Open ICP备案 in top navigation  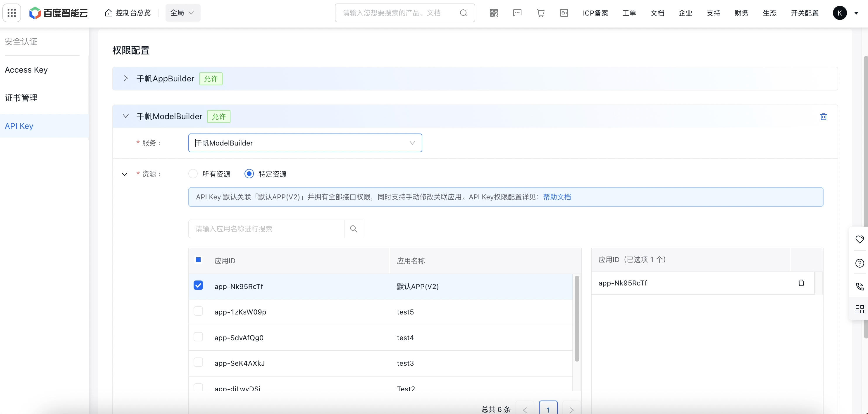595,13
